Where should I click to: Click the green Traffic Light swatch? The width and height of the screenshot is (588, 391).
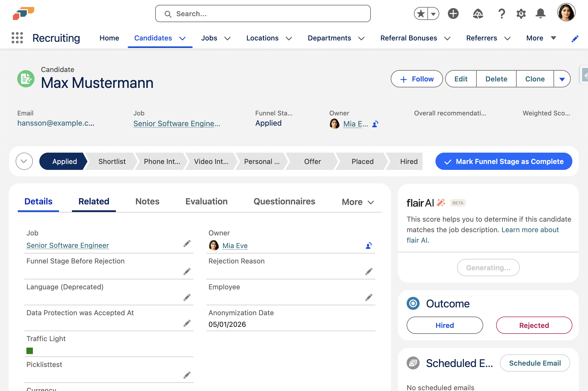30,351
